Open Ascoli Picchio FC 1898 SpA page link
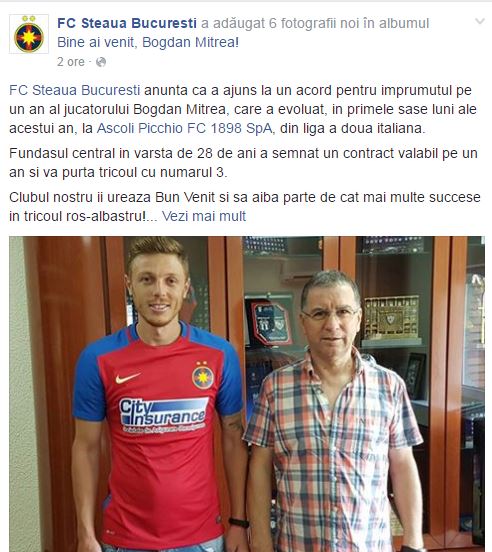This screenshot has height=552, width=492. pyautogui.click(x=185, y=128)
